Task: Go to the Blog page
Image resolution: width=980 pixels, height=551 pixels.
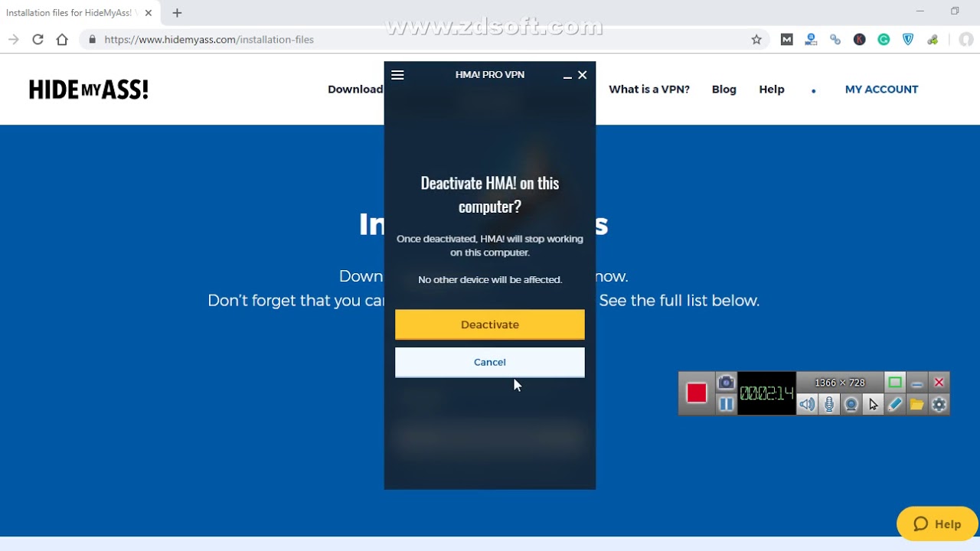Action: (724, 90)
